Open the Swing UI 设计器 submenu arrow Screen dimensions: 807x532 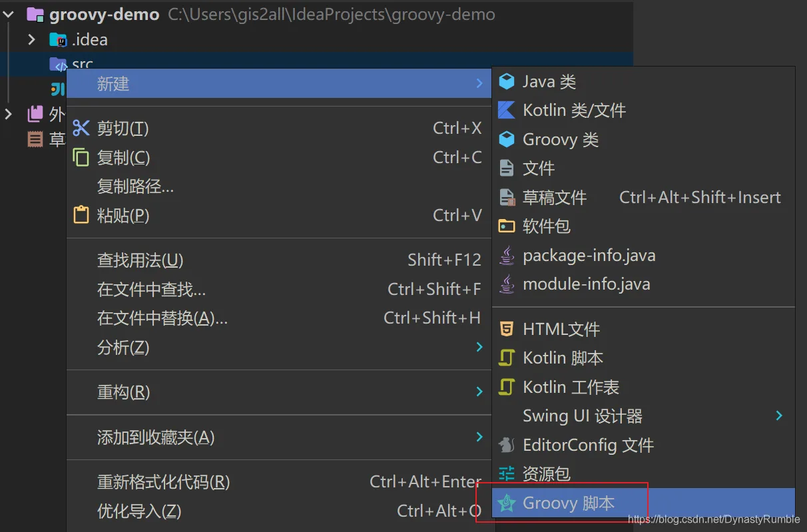click(780, 415)
